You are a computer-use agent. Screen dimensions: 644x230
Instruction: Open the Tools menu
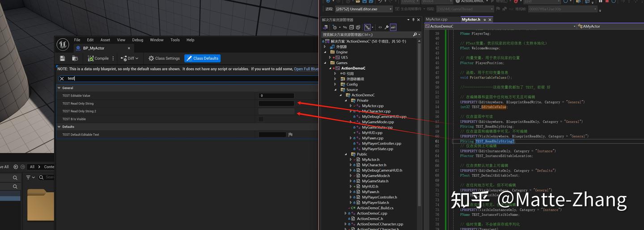pyautogui.click(x=175, y=40)
